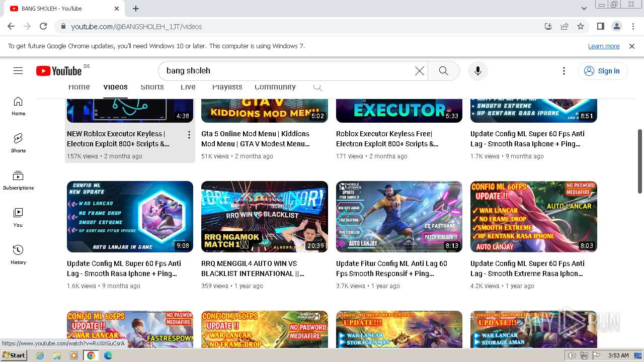Play the GTA V Kiddions Mod Menu thumbnail
644x362 pixels.
[265, 111]
